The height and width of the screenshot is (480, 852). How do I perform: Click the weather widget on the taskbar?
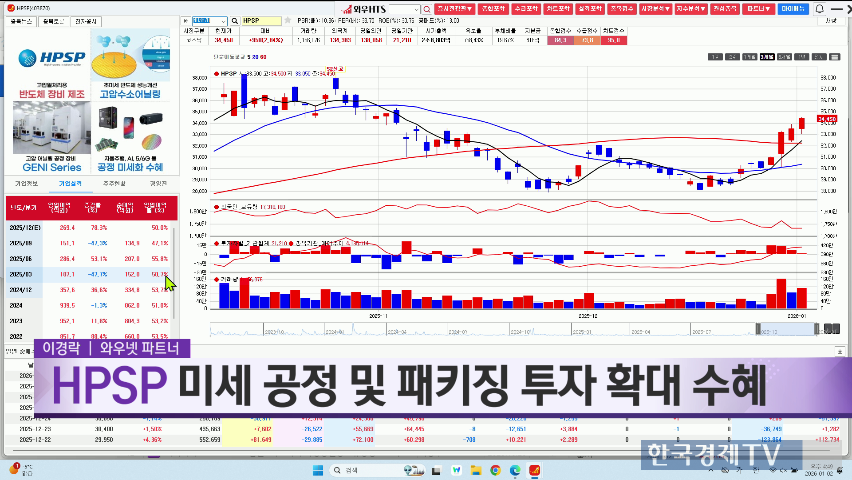(14, 469)
